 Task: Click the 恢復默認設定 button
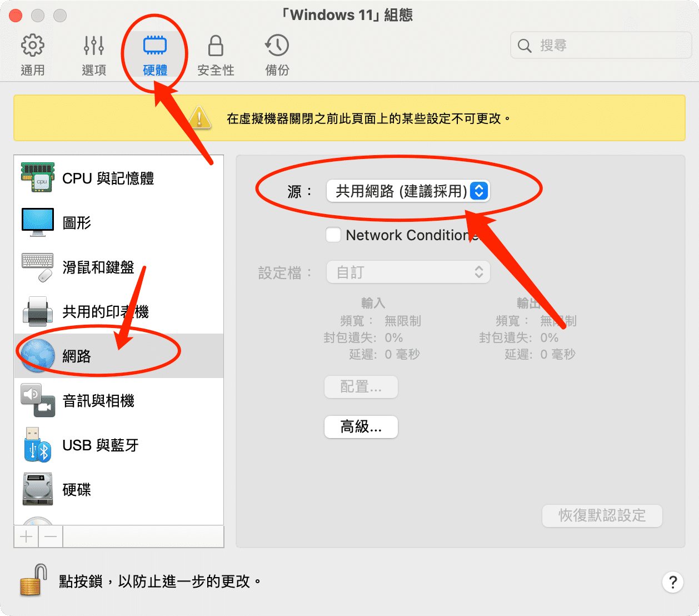pos(602,515)
